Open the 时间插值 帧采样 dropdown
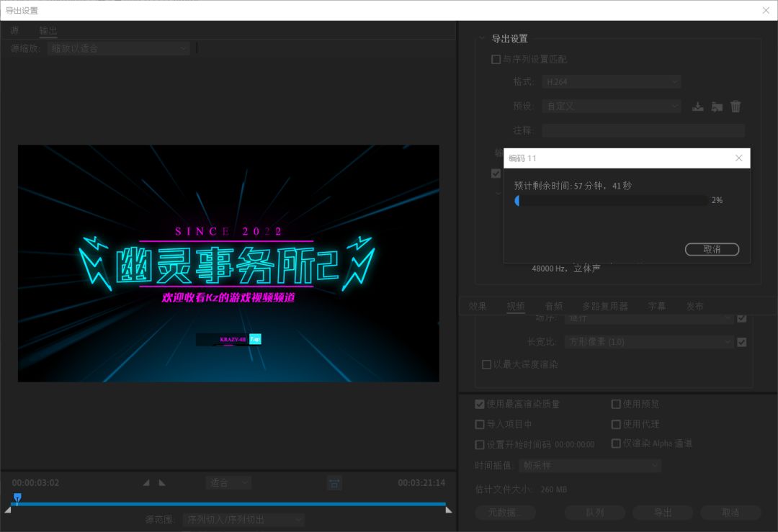Viewport: 778px width, 532px height. (590, 466)
